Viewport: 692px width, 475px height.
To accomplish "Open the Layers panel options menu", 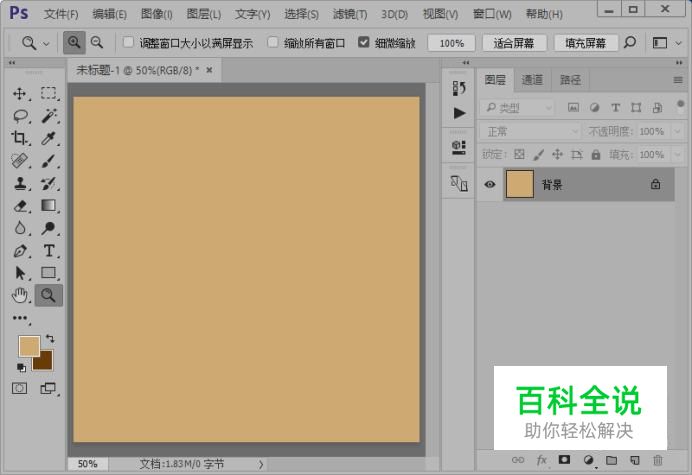I will 678,80.
